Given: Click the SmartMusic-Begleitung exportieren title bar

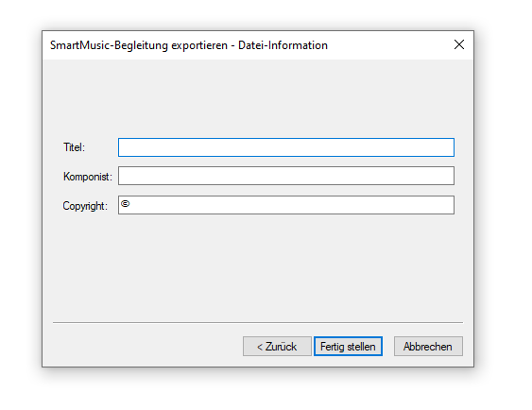Looking at the screenshot, I should [189, 45].
